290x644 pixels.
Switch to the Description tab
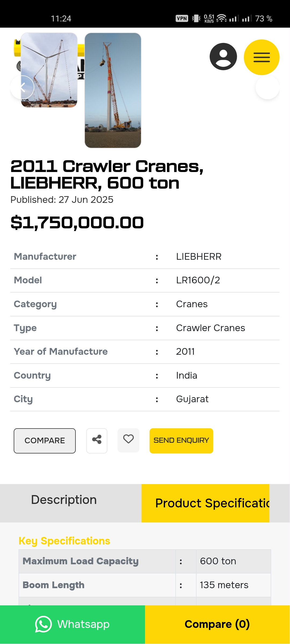point(64,500)
